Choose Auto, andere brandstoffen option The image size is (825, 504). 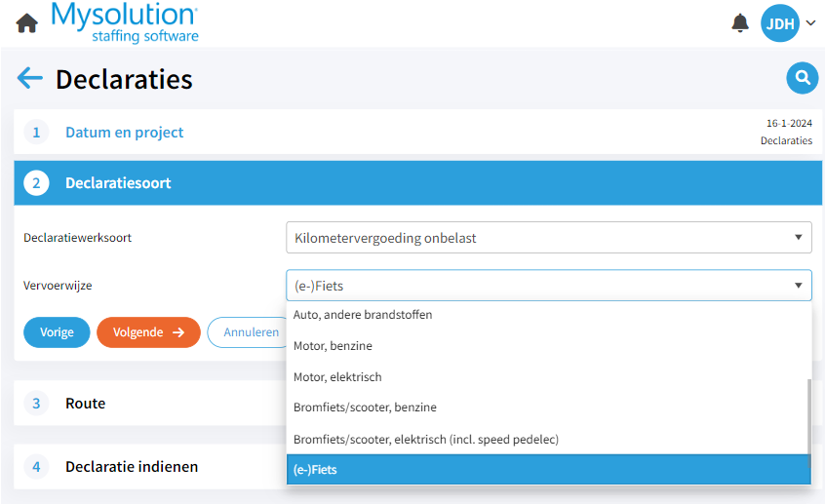click(x=363, y=315)
